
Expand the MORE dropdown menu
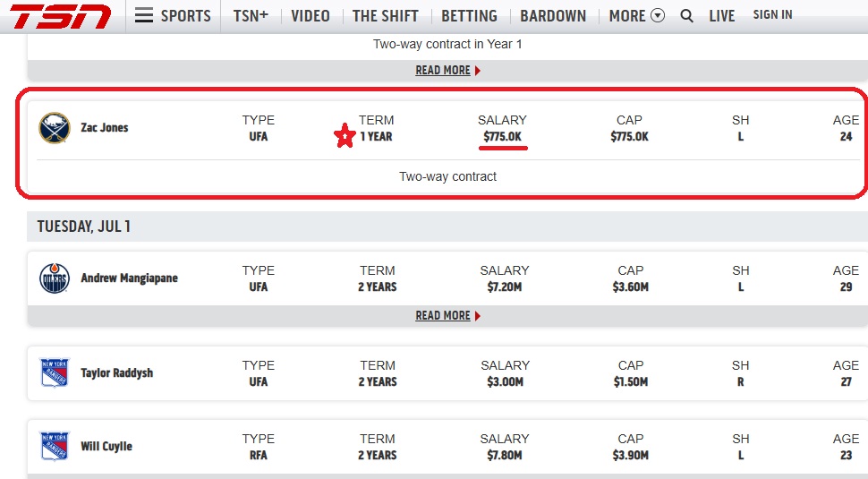point(636,15)
